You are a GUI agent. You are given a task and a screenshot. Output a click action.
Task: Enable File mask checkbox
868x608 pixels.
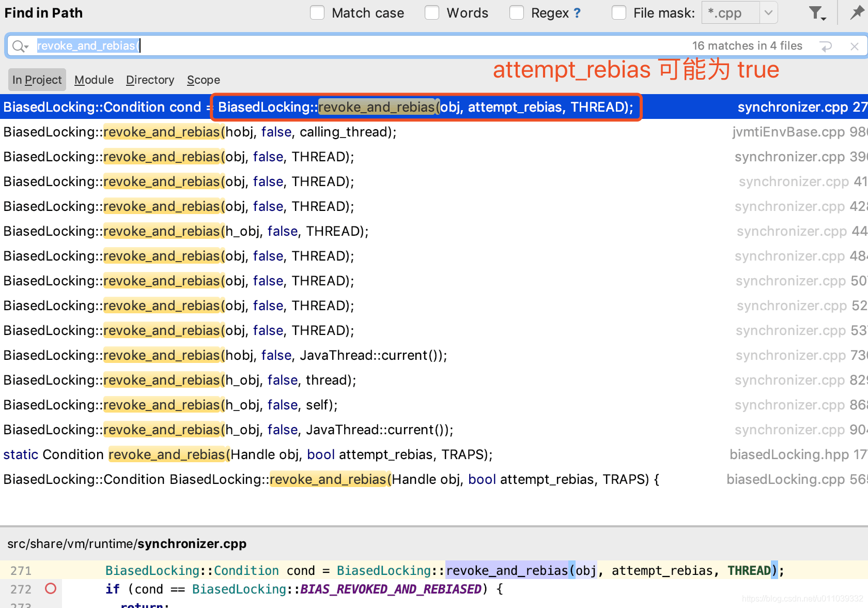(619, 13)
